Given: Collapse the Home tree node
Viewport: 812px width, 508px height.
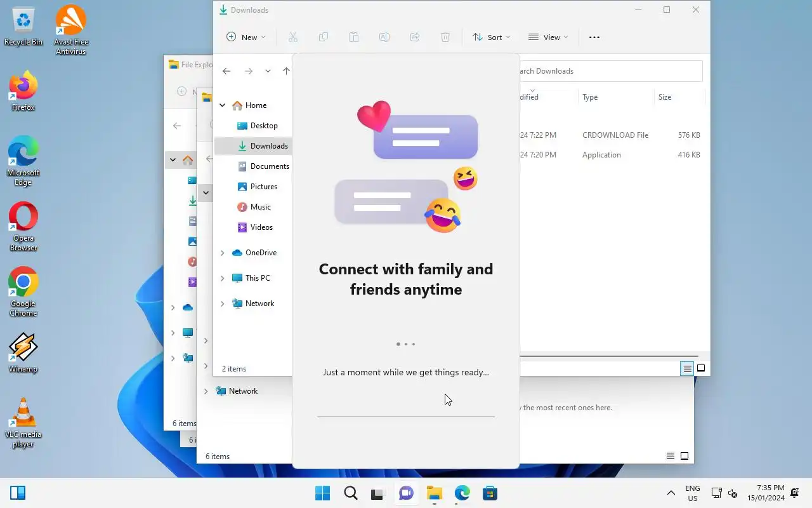Looking at the screenshot, I should [x=222, y=105].
